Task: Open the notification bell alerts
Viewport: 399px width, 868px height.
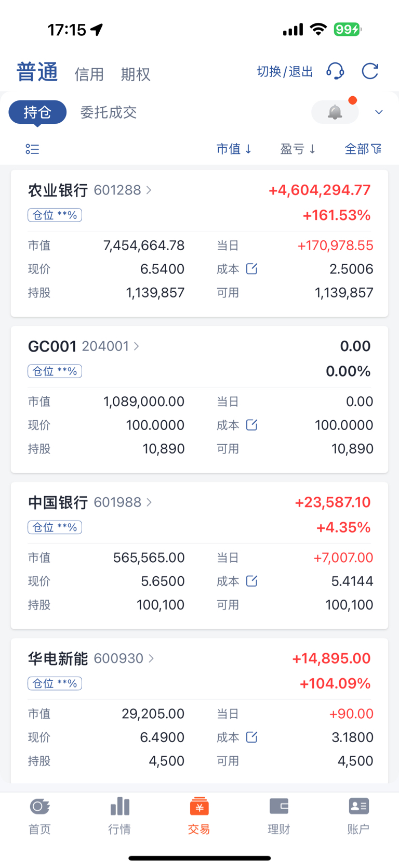Action: pyautogui.click(x=335, y=112)
